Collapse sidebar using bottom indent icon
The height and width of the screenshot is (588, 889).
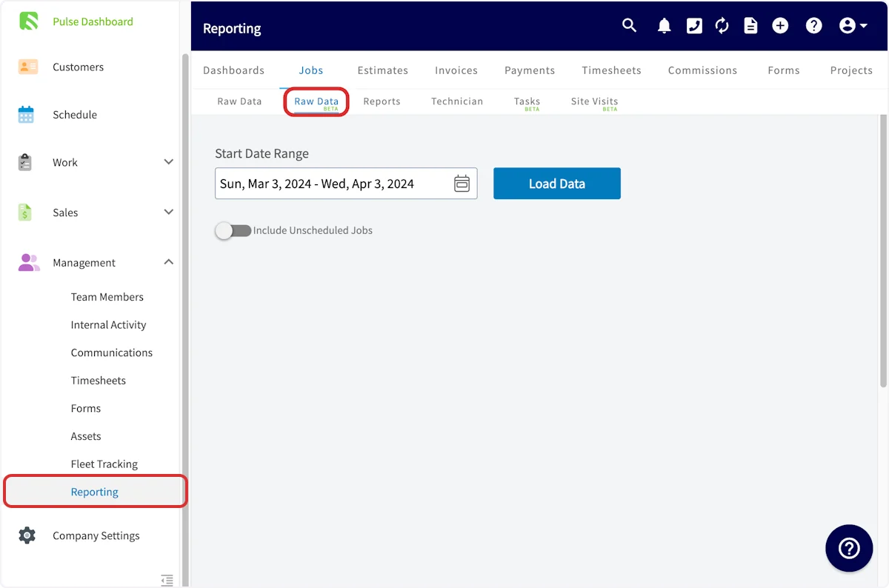[167, 580]
